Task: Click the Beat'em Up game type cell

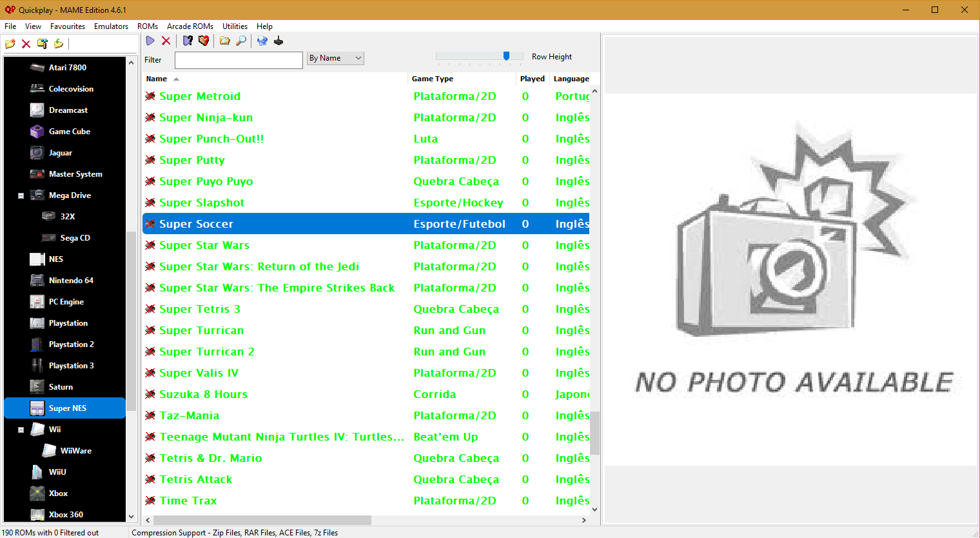Action: click(x=446, y=437)
